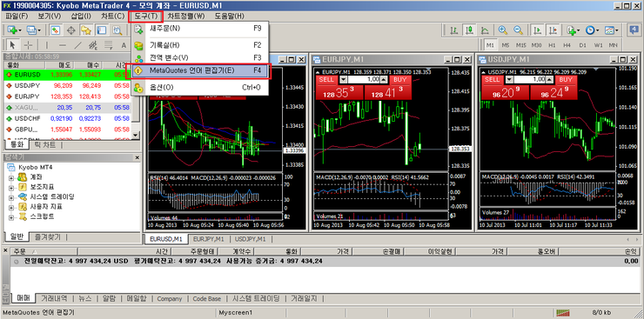Viewport: 644px width, 319px height.
Task: Toggle the Chart Shift button
Action: 553,30
